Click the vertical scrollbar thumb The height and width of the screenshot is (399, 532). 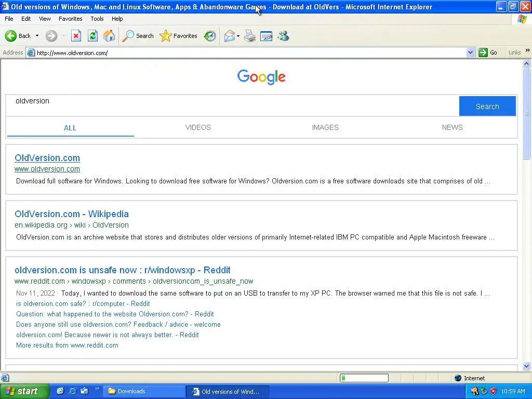(x=527, y=114)
